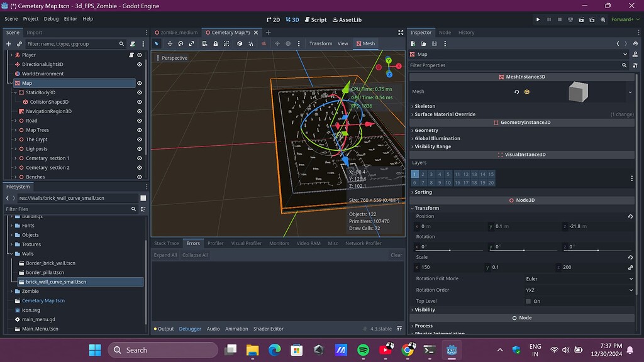Open the Profiler debugger tab

pos(216,243)
